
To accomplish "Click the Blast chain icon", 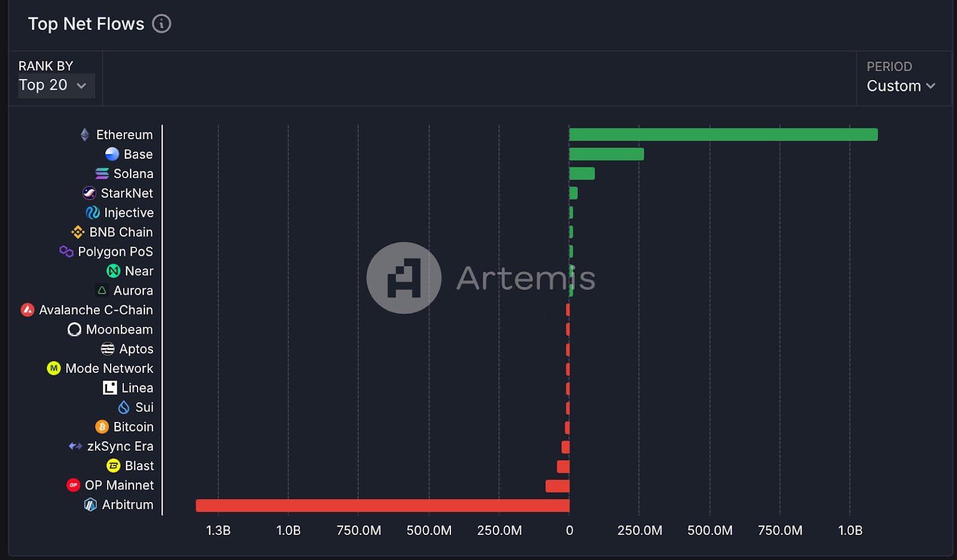I will 114,466.
